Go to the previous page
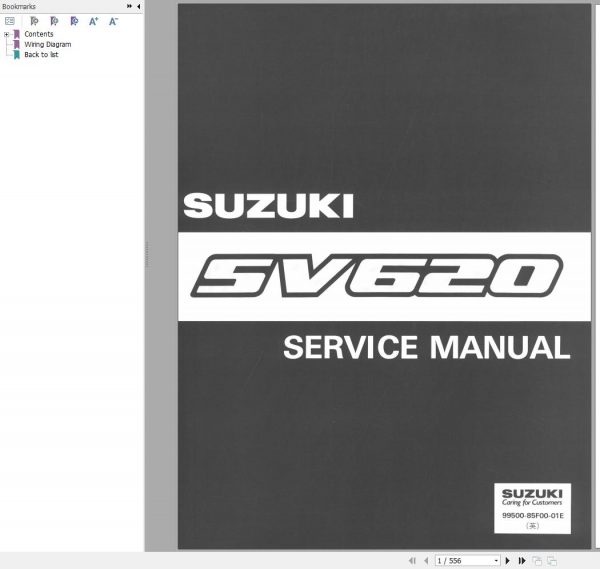 426,561
